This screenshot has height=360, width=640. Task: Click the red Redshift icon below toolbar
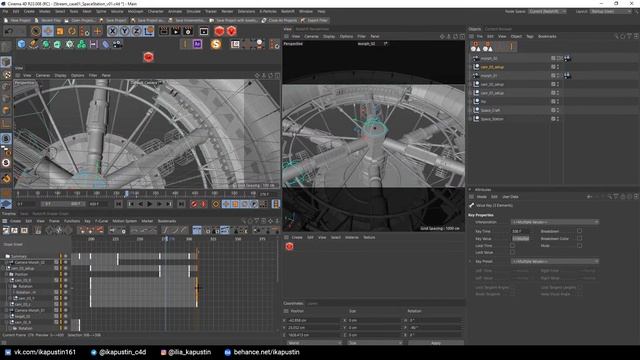(149, 57)
